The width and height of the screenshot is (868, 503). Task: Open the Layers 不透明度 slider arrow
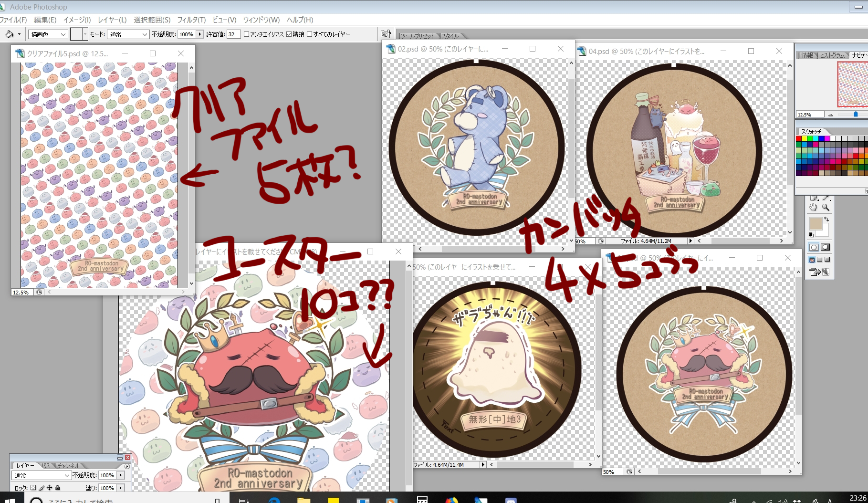[121, 475]
